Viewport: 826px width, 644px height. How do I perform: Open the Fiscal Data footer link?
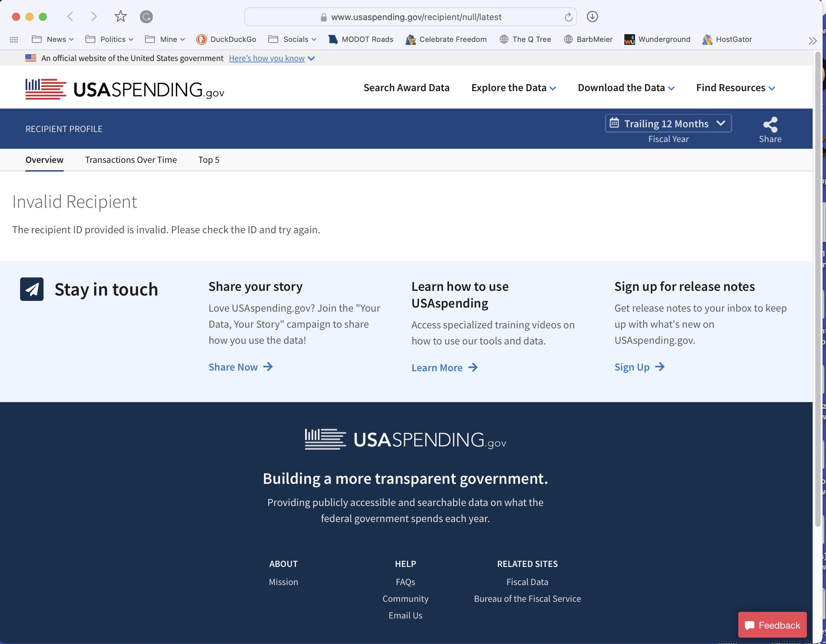(527, 582)
